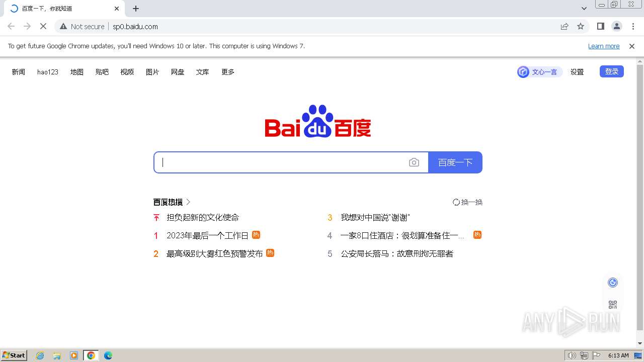The image size is (644, 362).
Task: Open Windows Explorer folder taskbar icon
Action: 57,355
